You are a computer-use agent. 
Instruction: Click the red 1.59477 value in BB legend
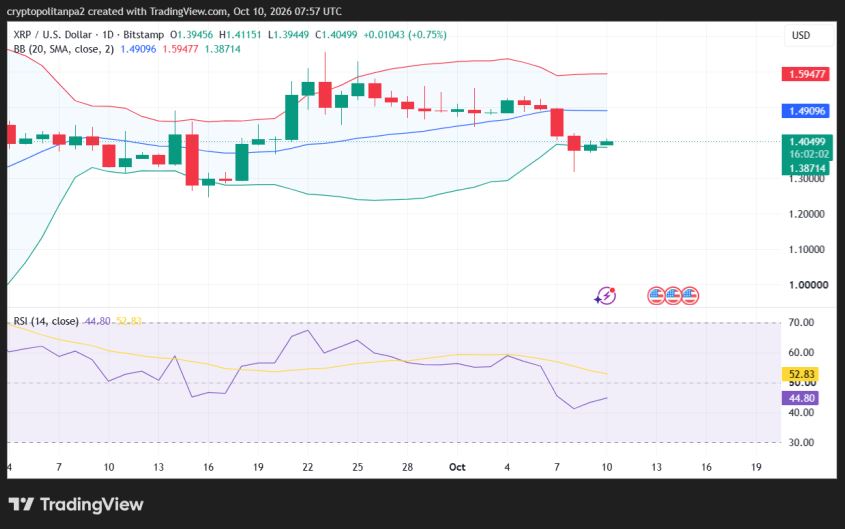click(180, 49)
